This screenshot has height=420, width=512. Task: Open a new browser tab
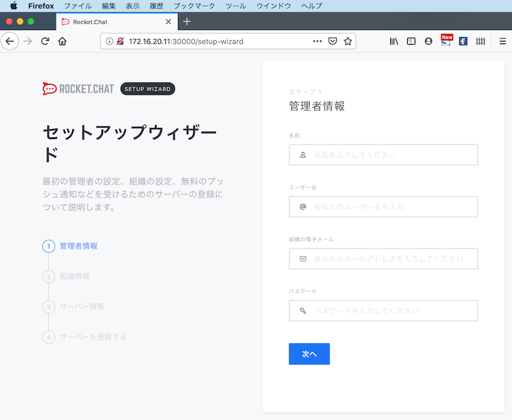coord(187,22)
